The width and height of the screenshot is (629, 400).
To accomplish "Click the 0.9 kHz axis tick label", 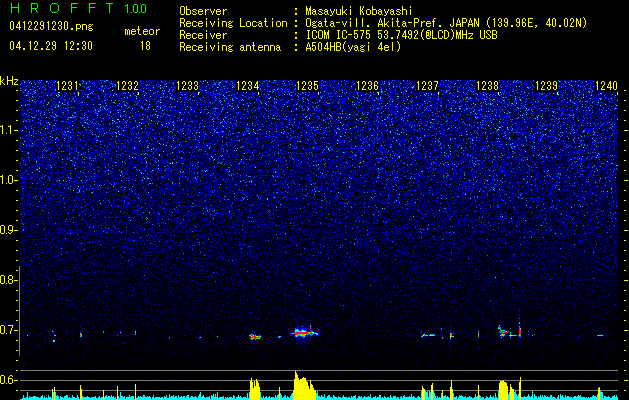I will coord(8,230).
